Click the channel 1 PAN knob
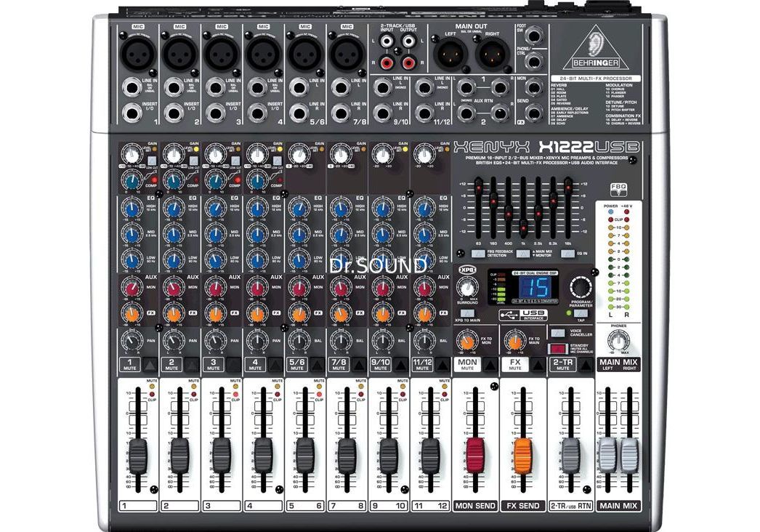The width and height of the screenshot is (760, 532). click(x=131, y=340)
